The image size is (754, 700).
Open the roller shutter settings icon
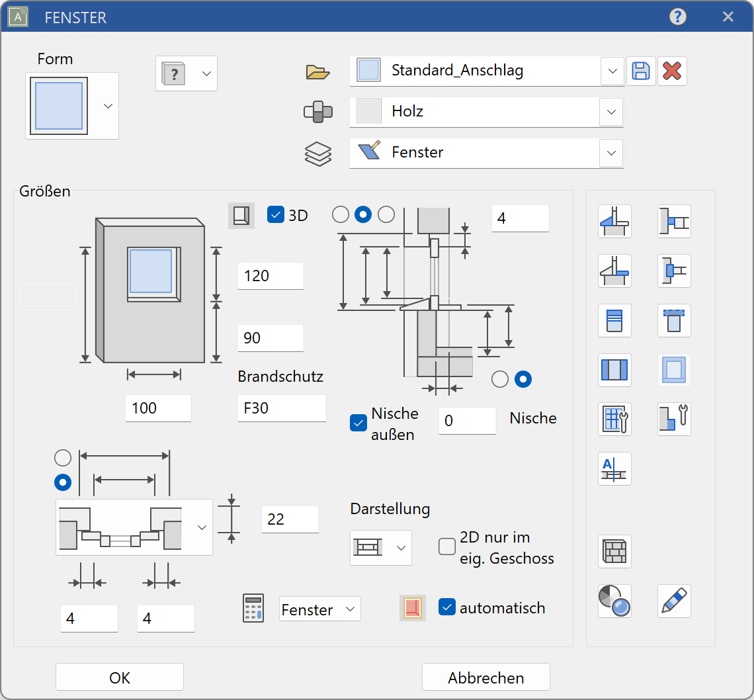[x=614, y=320]
